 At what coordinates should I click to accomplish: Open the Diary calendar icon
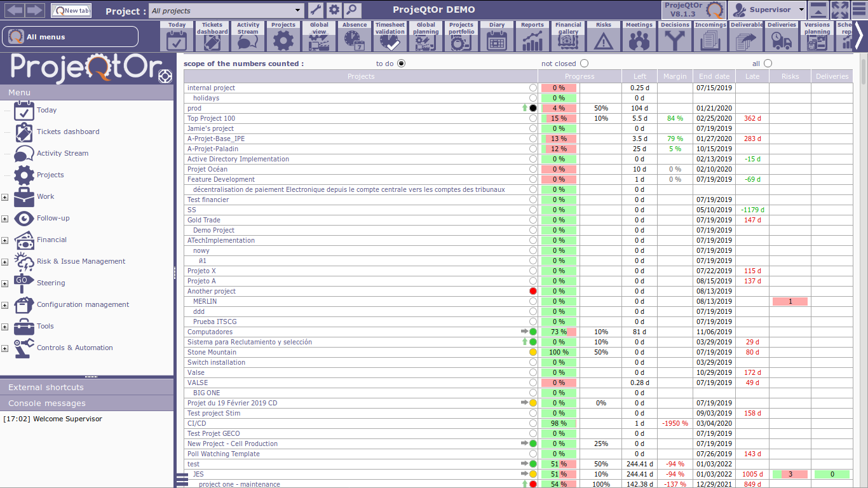pos(497,36)
